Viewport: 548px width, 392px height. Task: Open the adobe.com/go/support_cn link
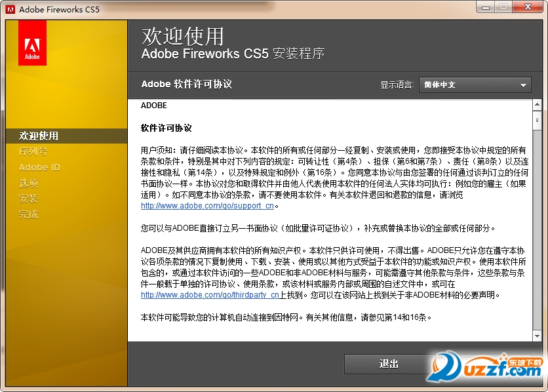pos(207,206)
